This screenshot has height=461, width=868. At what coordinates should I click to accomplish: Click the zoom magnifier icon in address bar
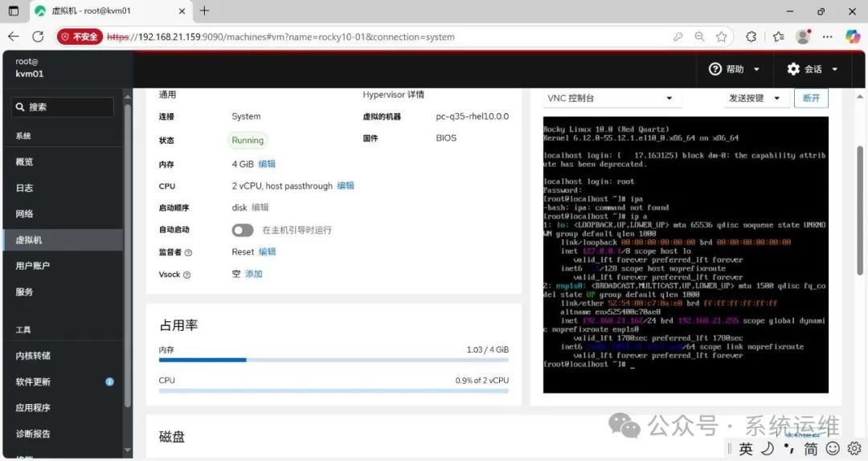[x=699, y=37]
